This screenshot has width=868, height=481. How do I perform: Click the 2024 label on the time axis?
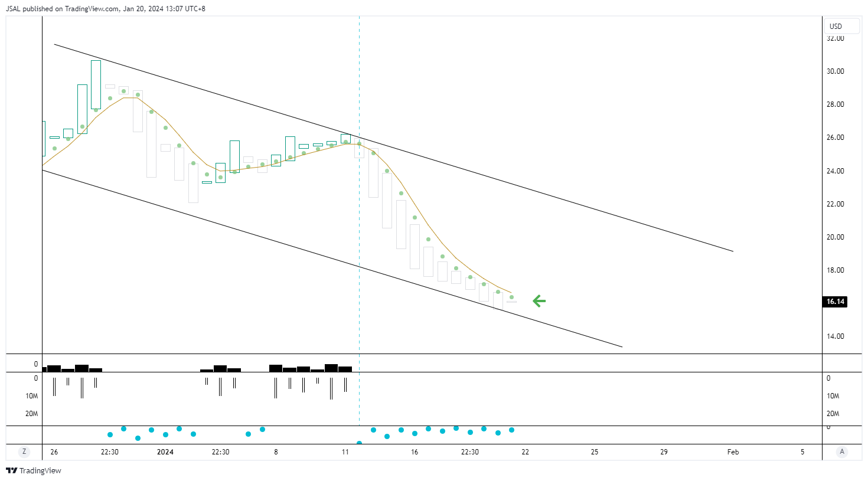click(x=165, y=452)
